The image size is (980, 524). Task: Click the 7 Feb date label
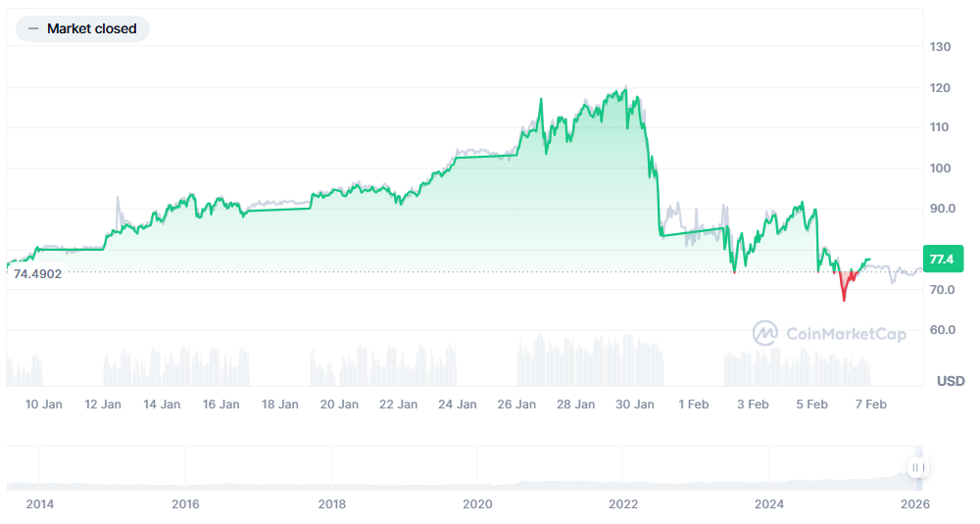coord(870,404)
